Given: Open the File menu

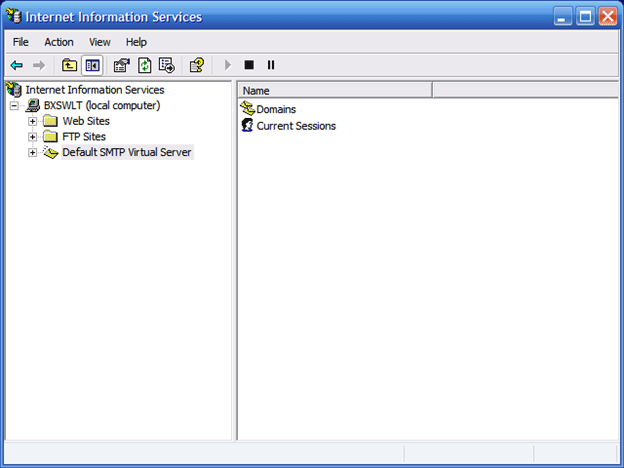Looking at the screenshot, I should tap(21, 42).
